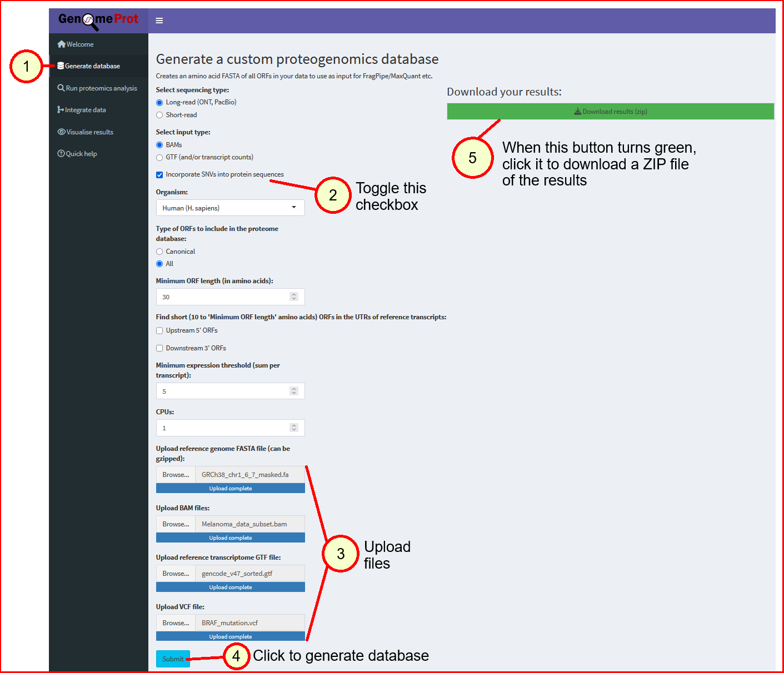Enable Downstream 3' ORFs checkbox
The image size is (784, 673).
tap(159, 348)
